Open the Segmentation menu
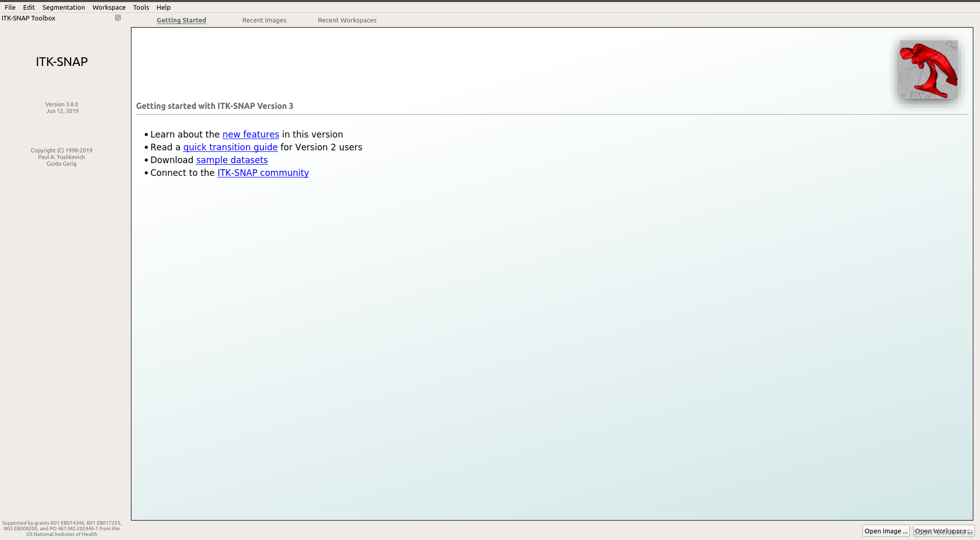 [x=63, y=7]
